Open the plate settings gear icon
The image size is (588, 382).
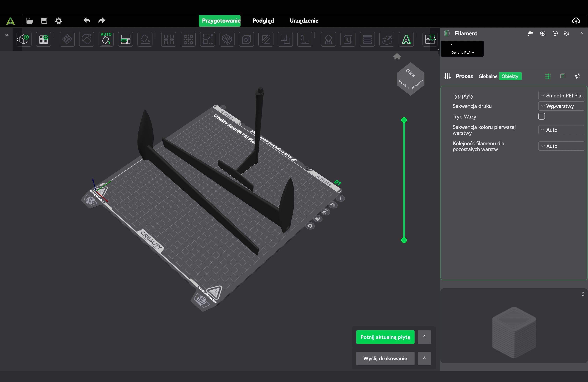coord(310,226)
